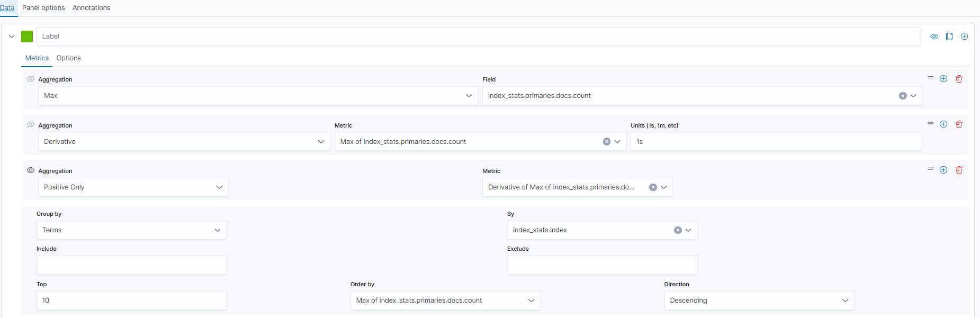
Task: Toggle series visibility eye icon beside Label
Action: point(934,37)
